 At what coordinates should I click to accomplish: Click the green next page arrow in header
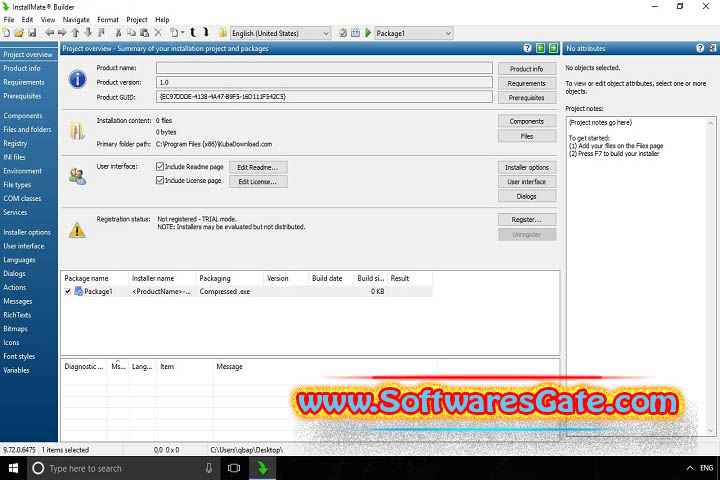point(553,48)
